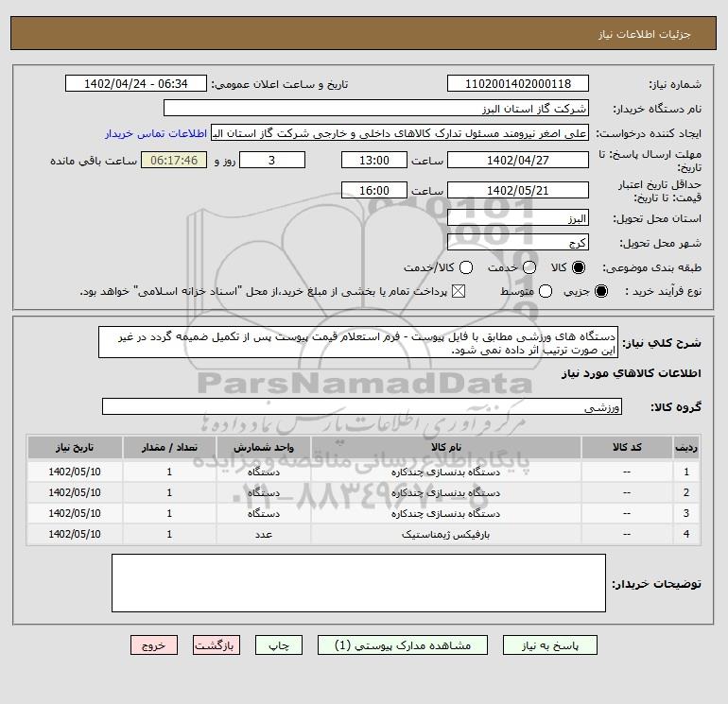Screen dimensions: 728x704
Task: Select the بارفیکس ژیمناستیک item cell
Action: (445, 535)
